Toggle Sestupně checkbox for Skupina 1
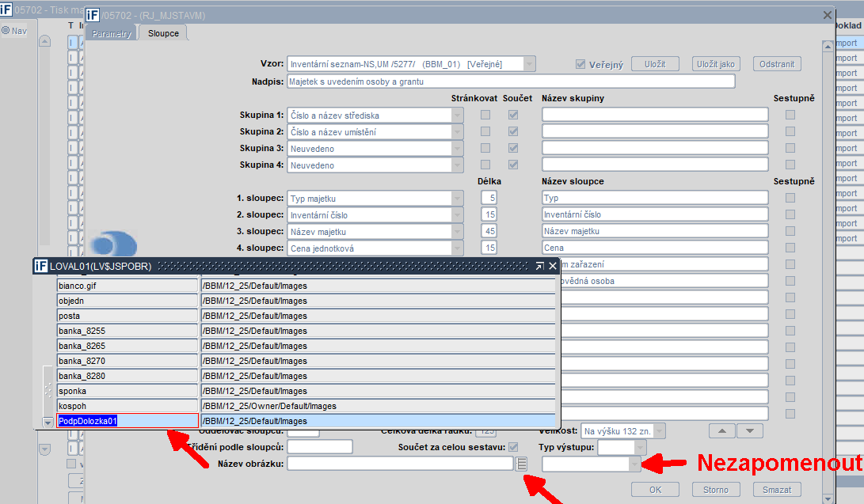 click(790, 115)
